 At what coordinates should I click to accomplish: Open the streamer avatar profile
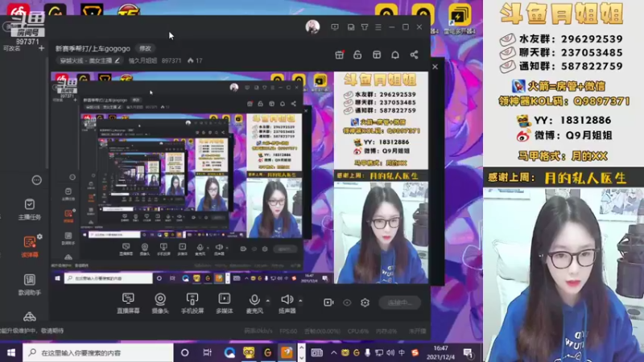(312, 27)
